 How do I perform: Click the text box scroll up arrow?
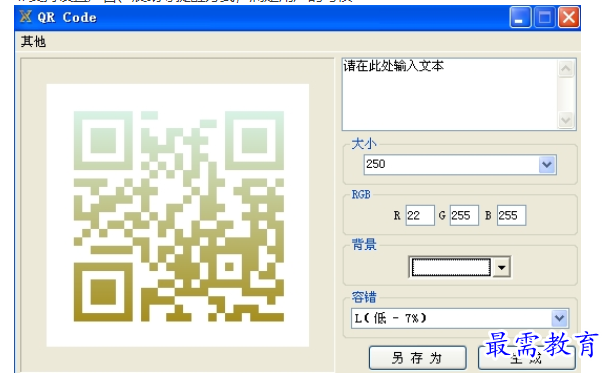(566, 69)
